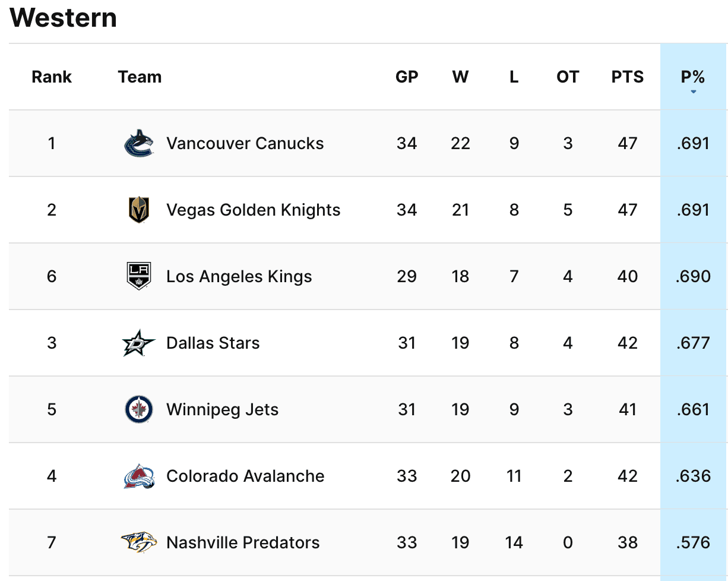The height and width of the screenshot is (581, 728).
Task: Open the Vegas Golden Knights link
Action: coord(253,210)
